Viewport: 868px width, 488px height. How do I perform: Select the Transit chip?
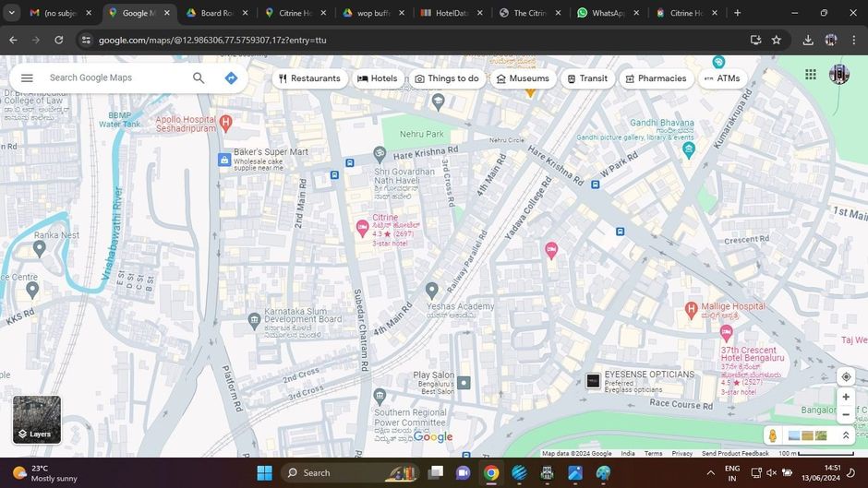[x=587, y=78]
